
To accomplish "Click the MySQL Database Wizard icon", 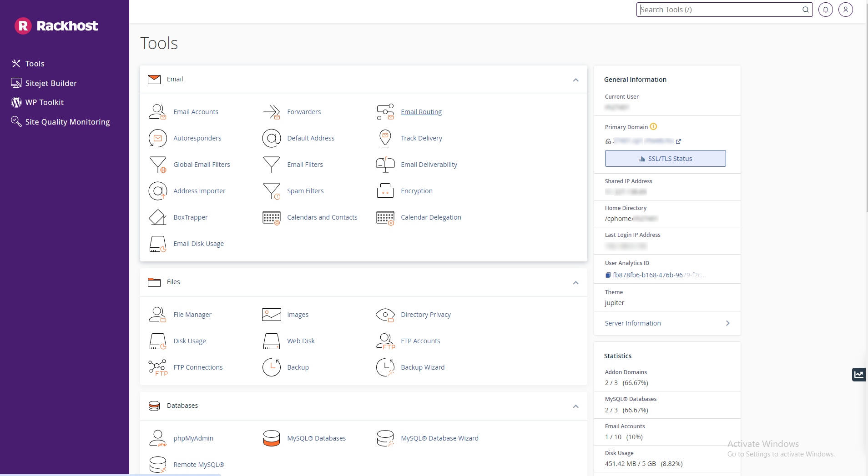I will coord(385,438).
